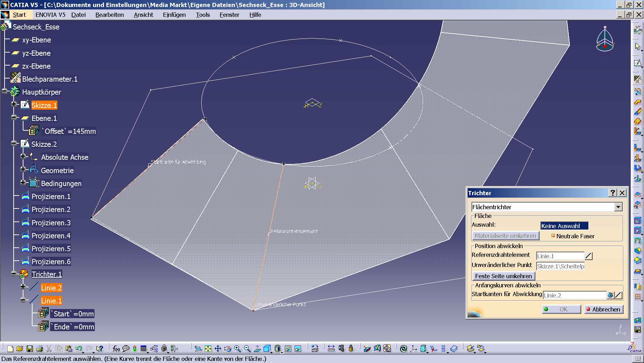Select Projizieren.3 in the tree
644x363 pixels.
tap(51, 223)
